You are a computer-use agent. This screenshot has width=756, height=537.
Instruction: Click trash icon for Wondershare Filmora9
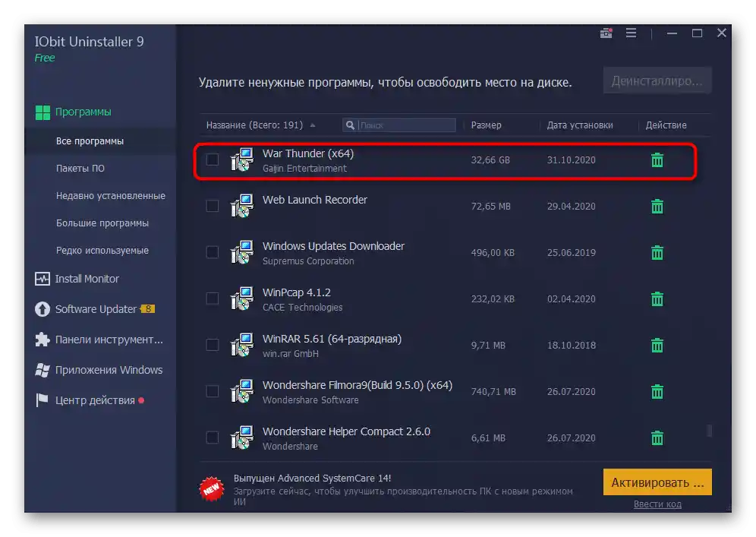click(x=657, y=391)
